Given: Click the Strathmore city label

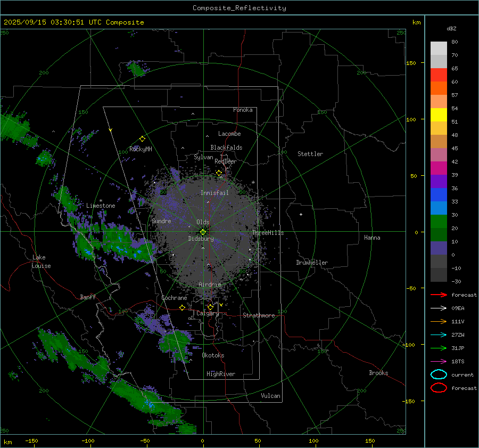Looking at the screenshot, I should [259, 315].
